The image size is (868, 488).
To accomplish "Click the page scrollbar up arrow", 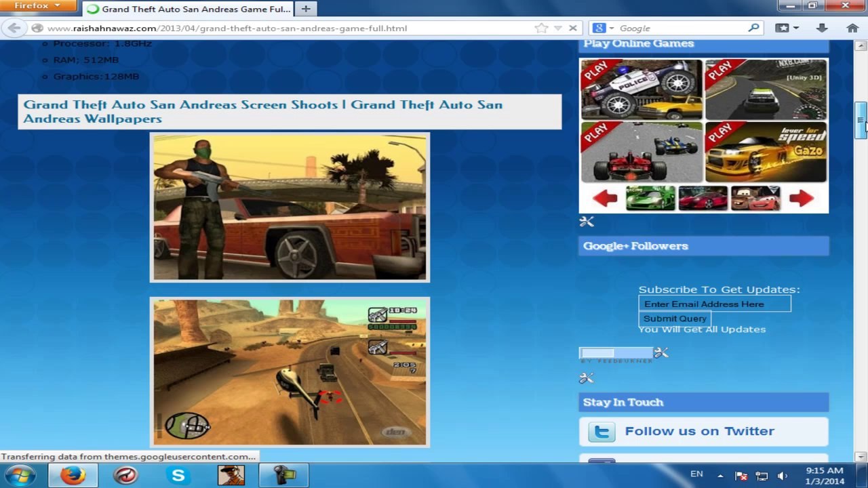I will [861, 46].
